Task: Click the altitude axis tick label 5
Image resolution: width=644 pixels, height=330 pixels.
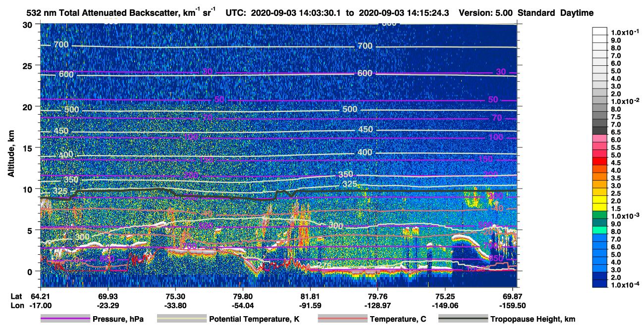Action: [31, 230]
